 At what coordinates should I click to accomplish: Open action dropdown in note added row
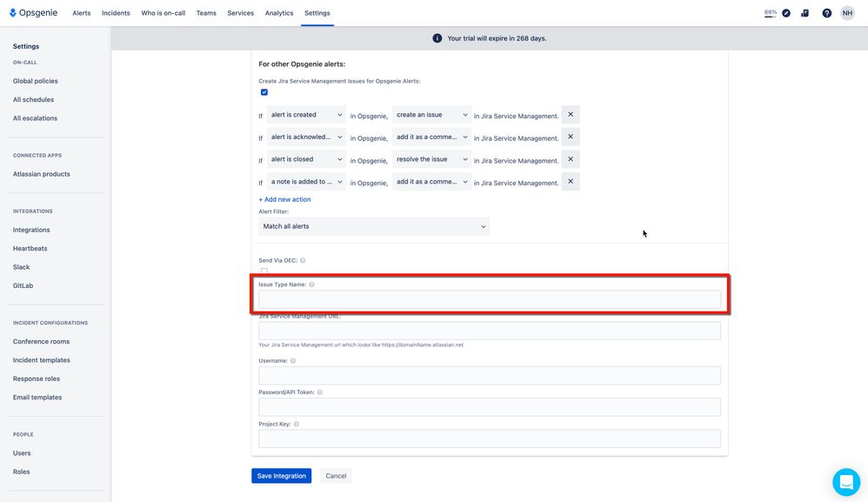431,182
